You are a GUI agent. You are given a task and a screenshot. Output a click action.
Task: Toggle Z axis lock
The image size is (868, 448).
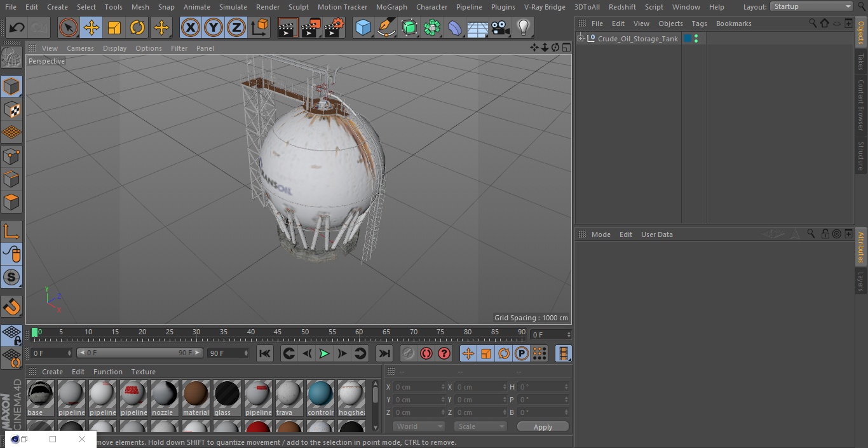tap(236, 27)
